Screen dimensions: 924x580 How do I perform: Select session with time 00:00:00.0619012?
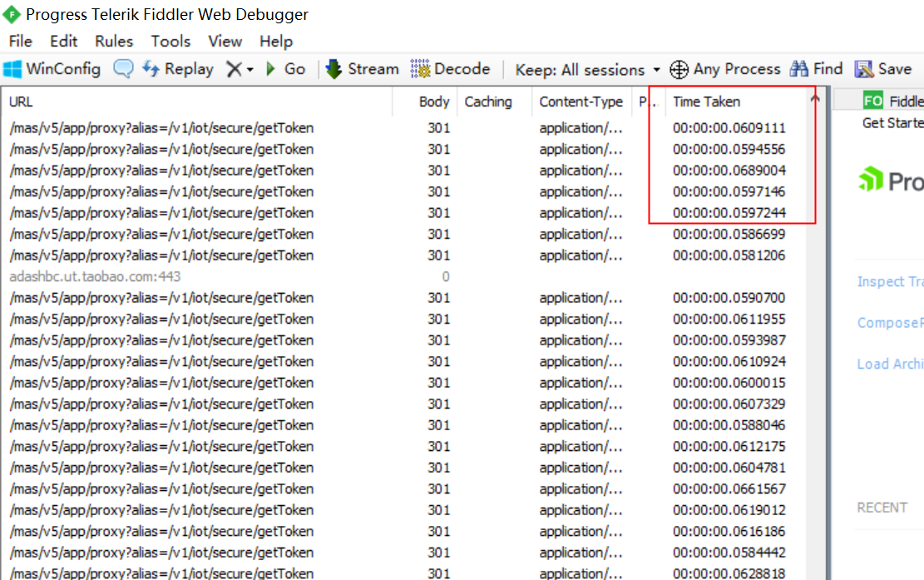pos(403,510)
